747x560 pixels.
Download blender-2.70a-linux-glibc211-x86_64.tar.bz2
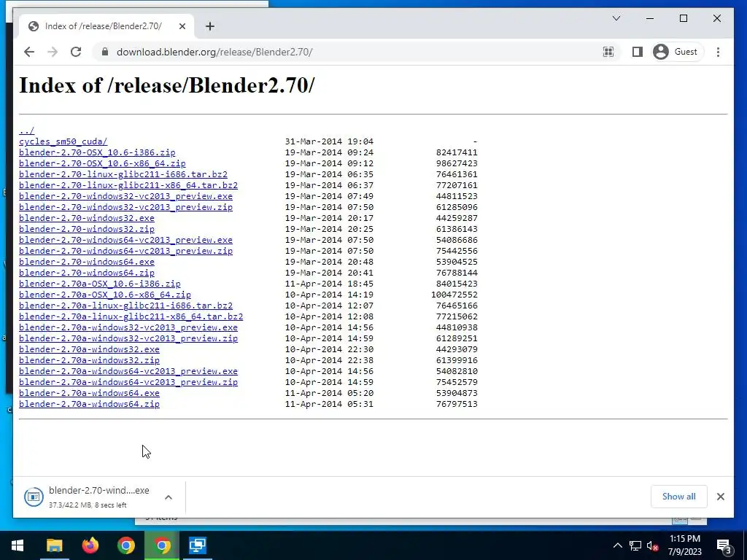(x=131, y=316)
